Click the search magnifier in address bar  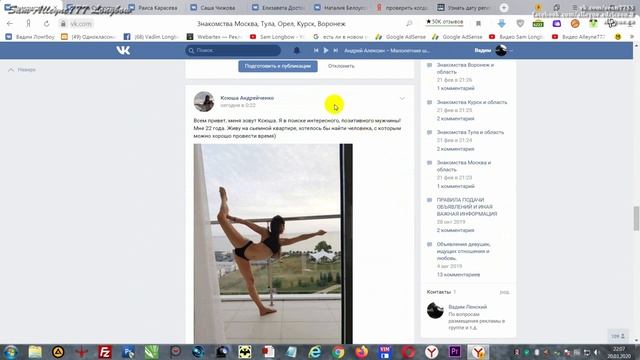[409, 24]
